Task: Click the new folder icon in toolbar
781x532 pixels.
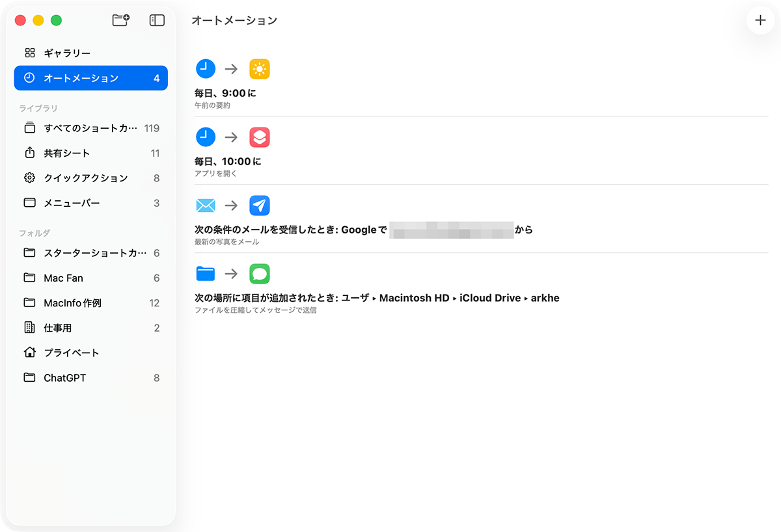Action: tap(120, 20)
